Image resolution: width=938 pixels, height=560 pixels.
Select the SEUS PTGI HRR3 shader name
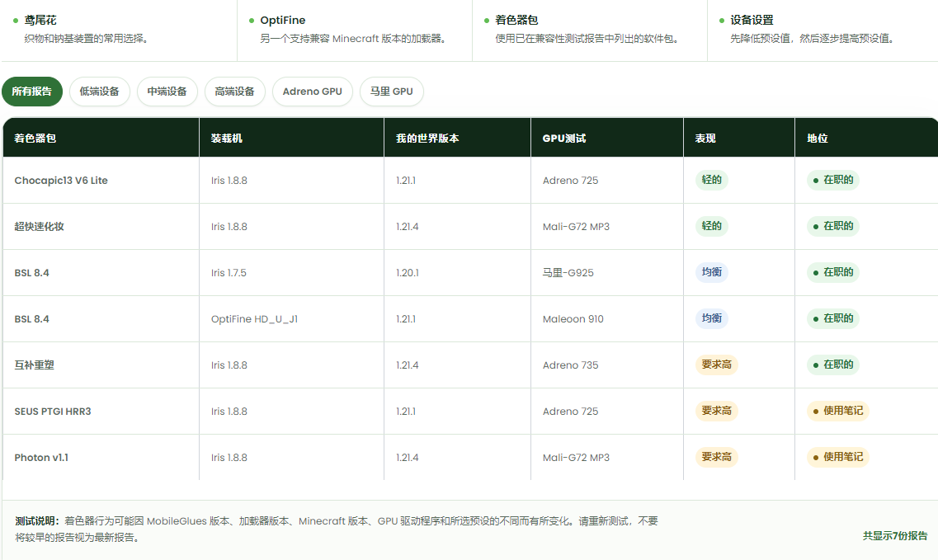click(53, 411)
